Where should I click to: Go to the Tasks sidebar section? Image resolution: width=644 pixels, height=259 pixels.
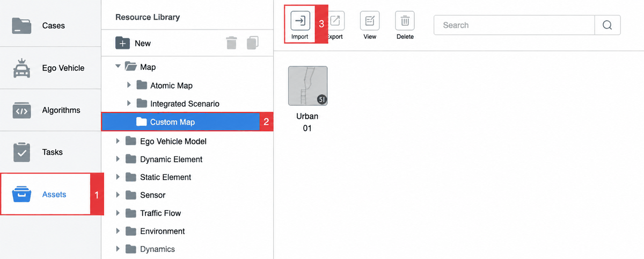pos(50,152)
